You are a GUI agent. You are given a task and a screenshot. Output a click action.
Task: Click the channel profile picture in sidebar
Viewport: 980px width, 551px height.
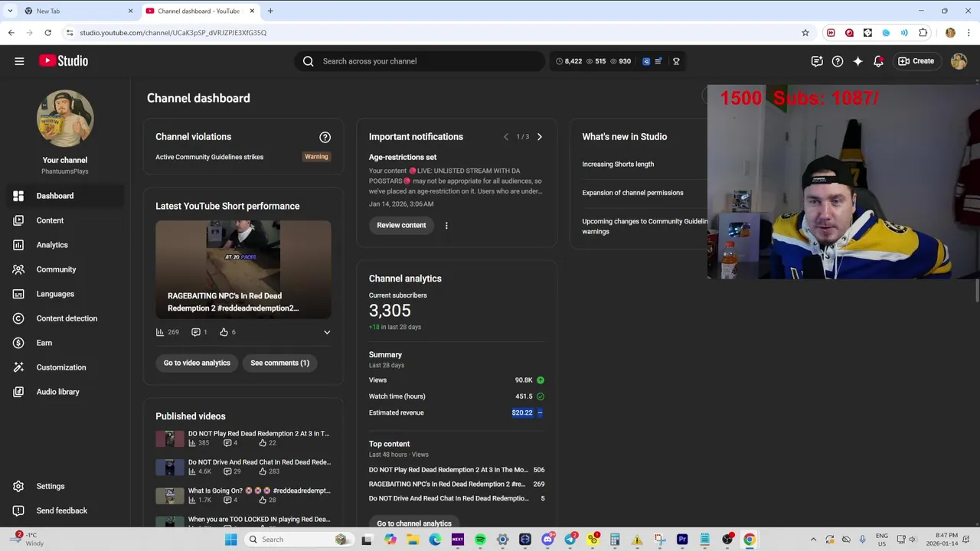point(65,119)
